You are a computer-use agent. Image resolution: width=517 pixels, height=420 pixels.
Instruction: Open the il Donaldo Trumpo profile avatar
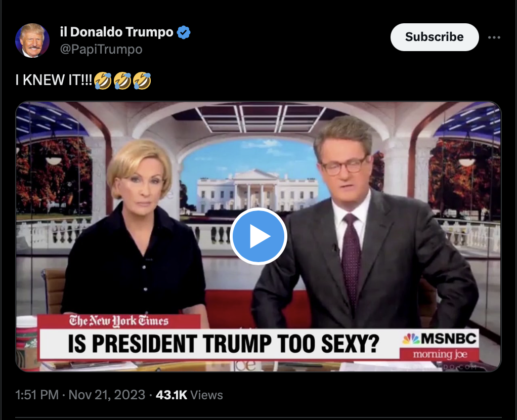[32, 40]
